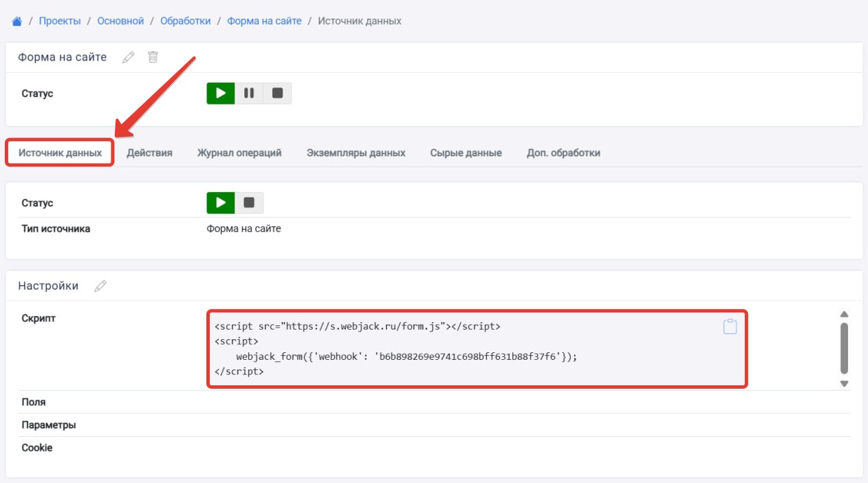The image size is (868, 483).
Task: Switch to the 'Экземпляры данных' tab
Action: (x=356, y=153)
